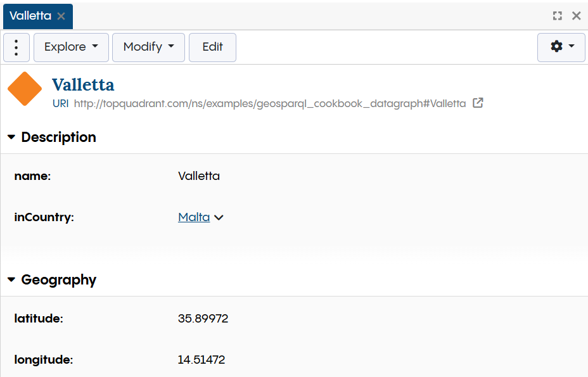
Task: Open the Modify dropdown menu
Action: 148,48
